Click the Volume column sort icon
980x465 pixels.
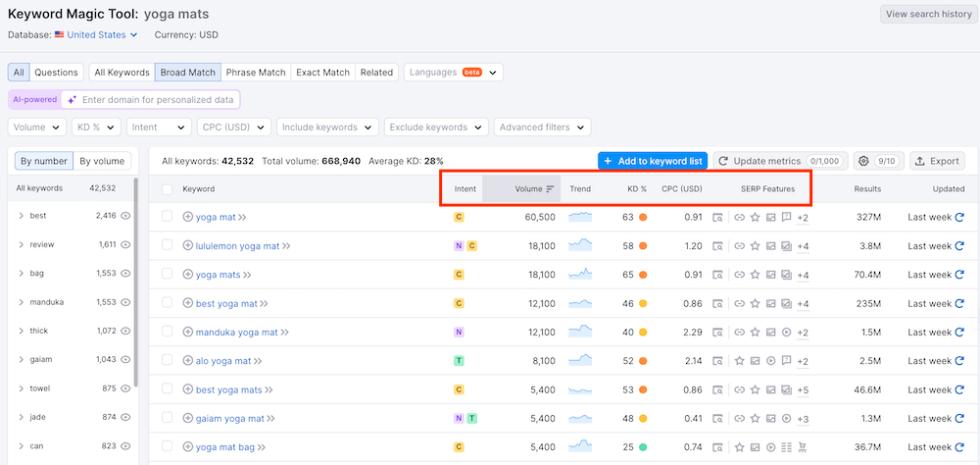550,189
